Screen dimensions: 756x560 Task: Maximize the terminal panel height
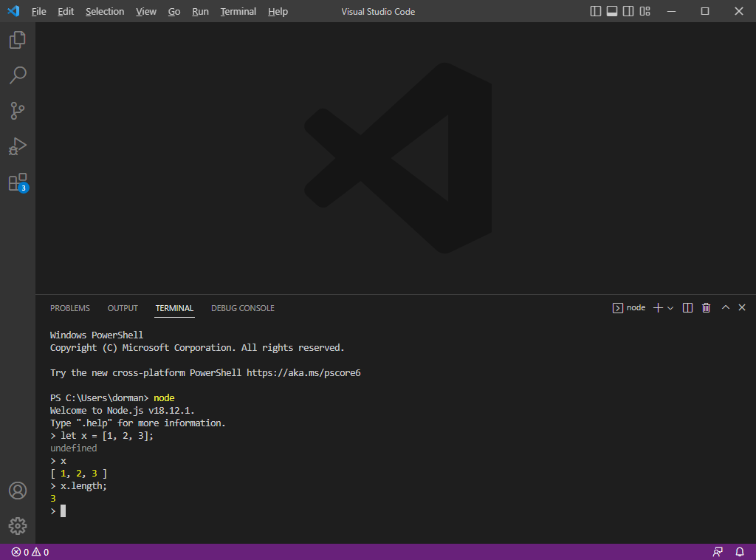point(724,307)
